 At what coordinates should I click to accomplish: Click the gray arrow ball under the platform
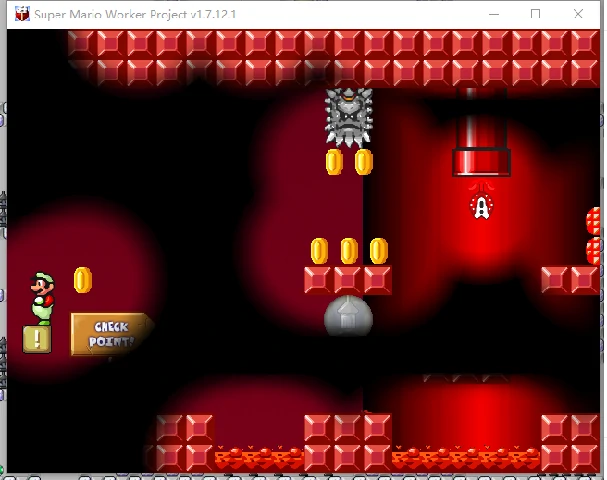(x=348, y=316)
